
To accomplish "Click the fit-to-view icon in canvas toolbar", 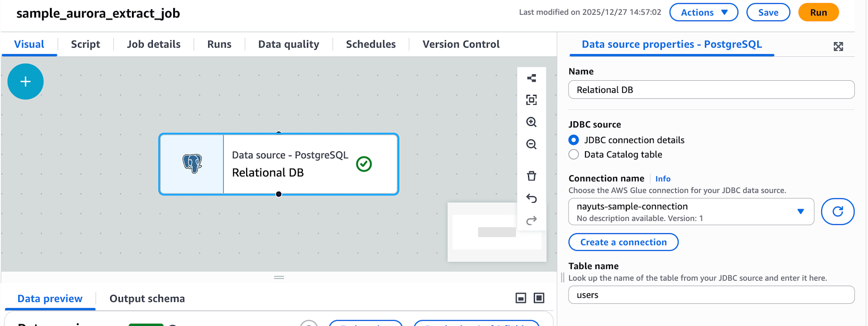I will (531, 100).
